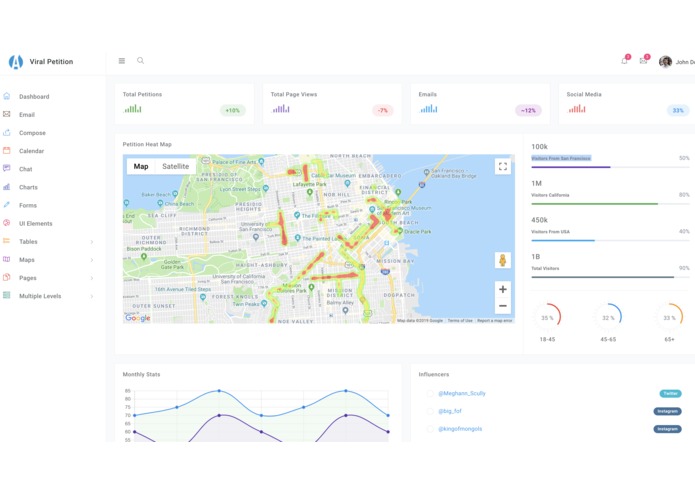Open notifications bell icon
695x494 pixels.
(x=625, y=61)
